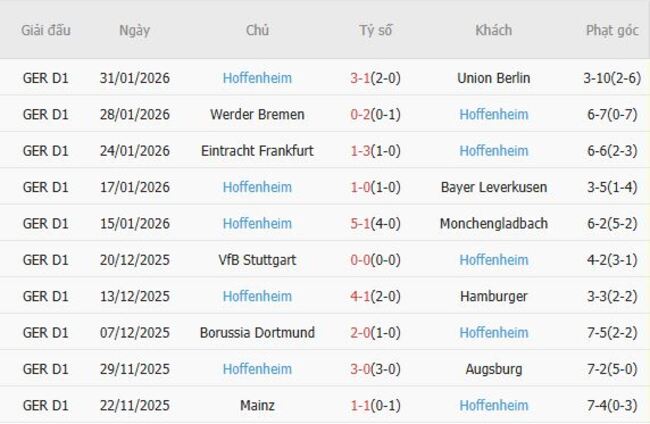The width and height of the screenshot is (650, 424).
Task: Select the "Phạt góc" column header
Action: (611, 30)
